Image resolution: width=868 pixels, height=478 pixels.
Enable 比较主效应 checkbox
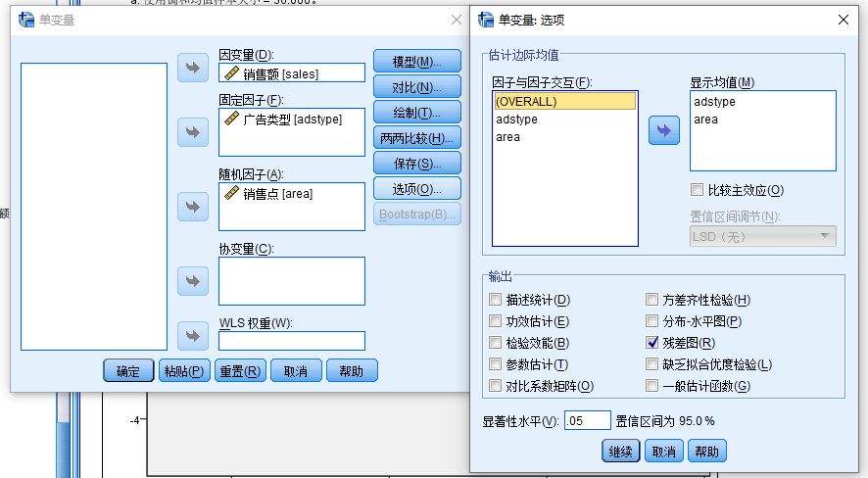[x=697, y=190]
